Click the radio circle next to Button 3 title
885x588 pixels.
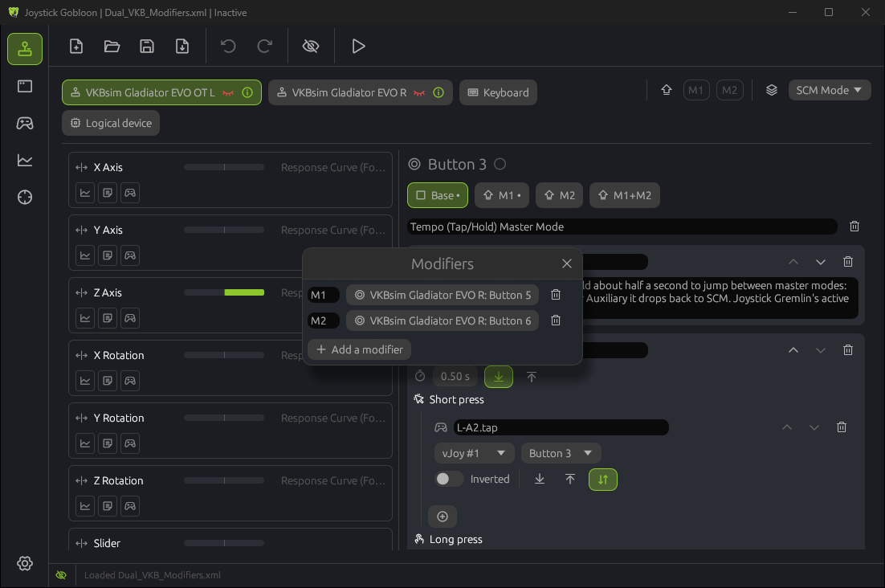500,164
